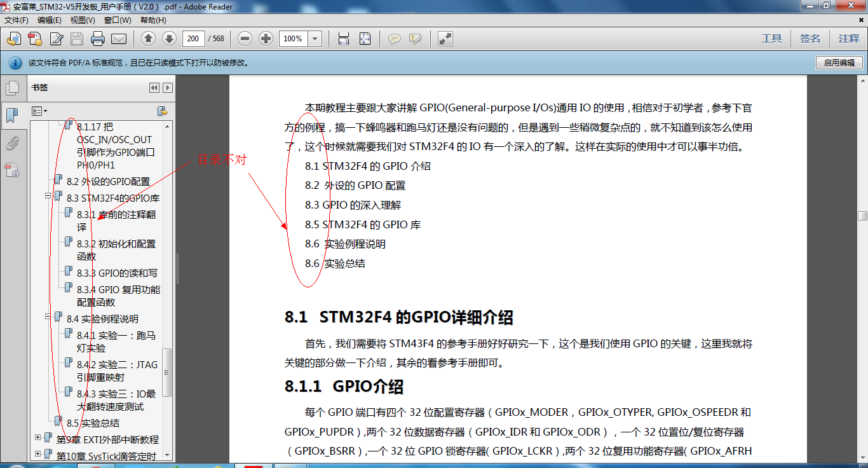This screenshot has width=868, height=468.
Task: Select bookmark 8.3.2 初始化和配置函数
Action: click(x=116, y=250)
